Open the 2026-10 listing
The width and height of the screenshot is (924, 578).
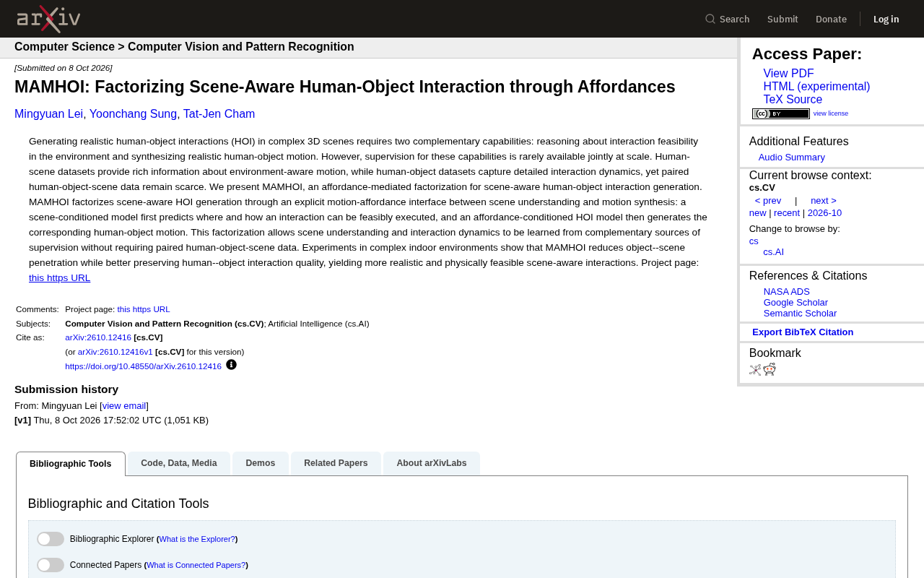point(824,213)
